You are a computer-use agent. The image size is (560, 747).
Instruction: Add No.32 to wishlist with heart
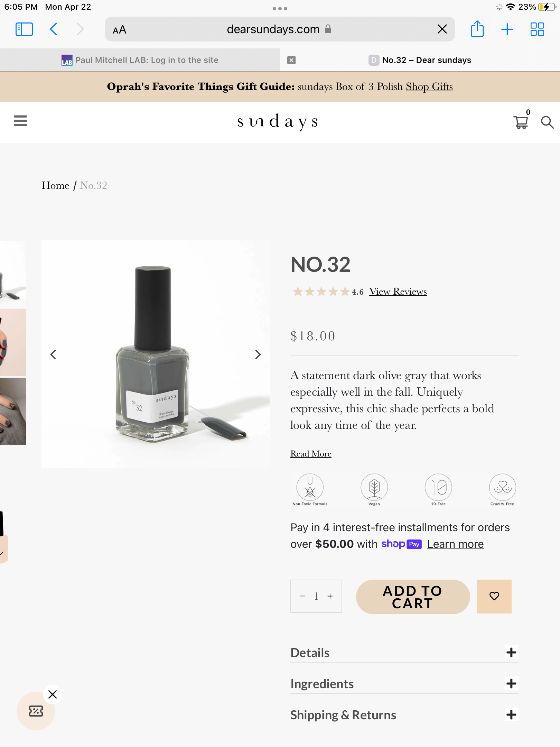pos(494,596)
